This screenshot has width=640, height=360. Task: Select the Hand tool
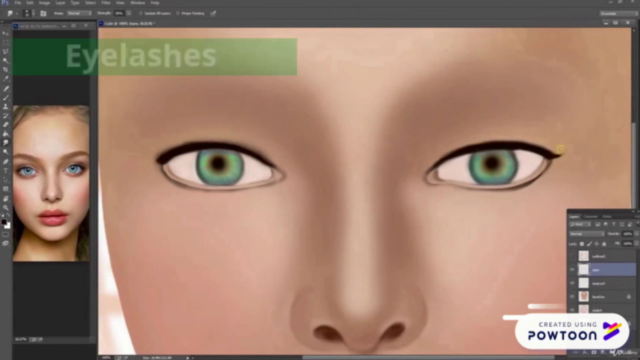[6, 198]
